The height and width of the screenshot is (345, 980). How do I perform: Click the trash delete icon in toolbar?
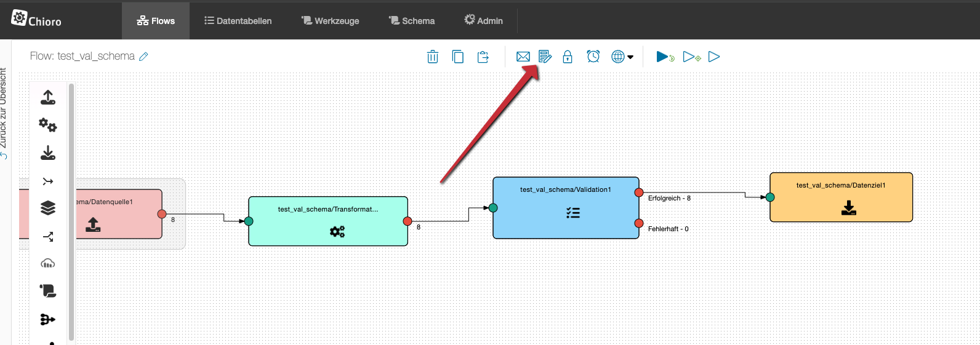433,57
